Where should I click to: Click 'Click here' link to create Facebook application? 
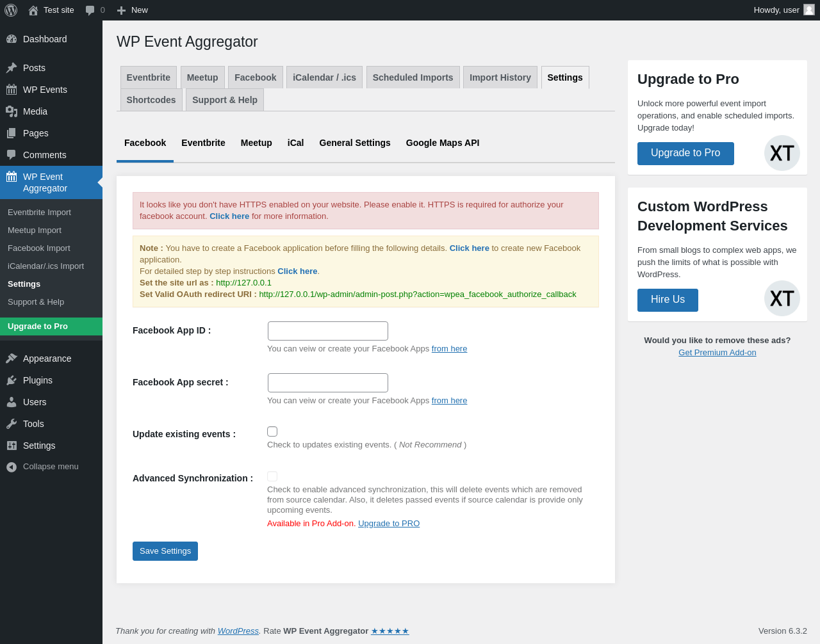469,248
